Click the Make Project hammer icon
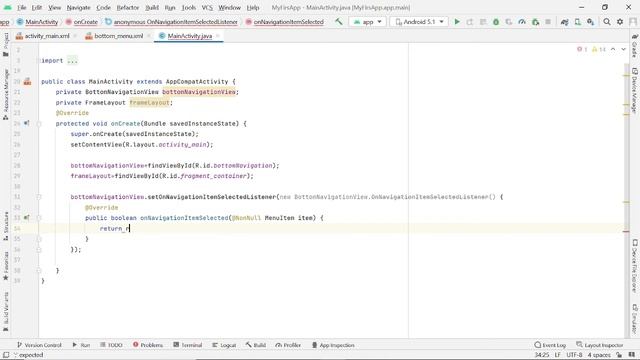Image resolution: width=640 pixels, height=360 pixels. [339, 22]
